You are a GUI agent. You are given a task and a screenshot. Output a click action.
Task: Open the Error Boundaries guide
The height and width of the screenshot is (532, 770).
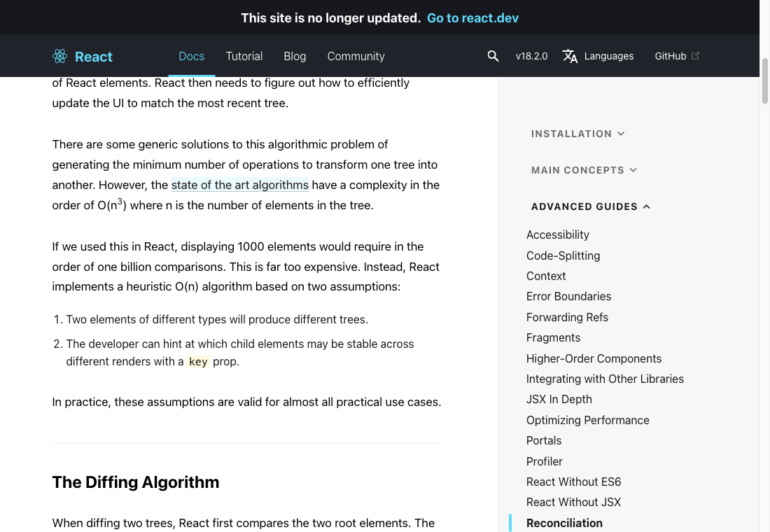click(568, 296)
